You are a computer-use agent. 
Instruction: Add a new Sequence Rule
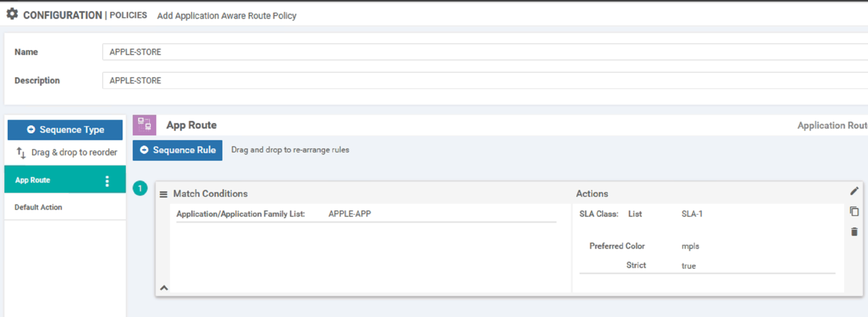pos(178,150)
